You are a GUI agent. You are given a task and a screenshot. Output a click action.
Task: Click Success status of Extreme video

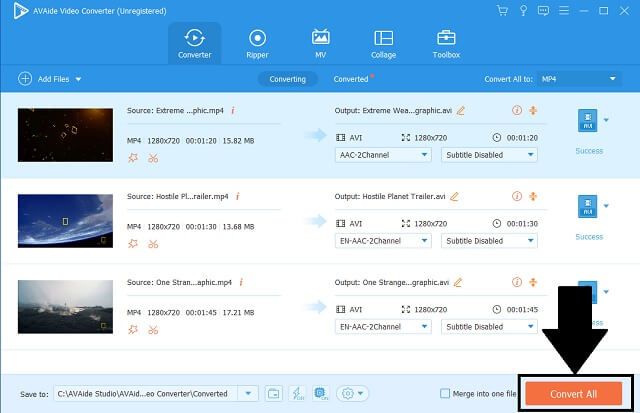click(589, 151)
